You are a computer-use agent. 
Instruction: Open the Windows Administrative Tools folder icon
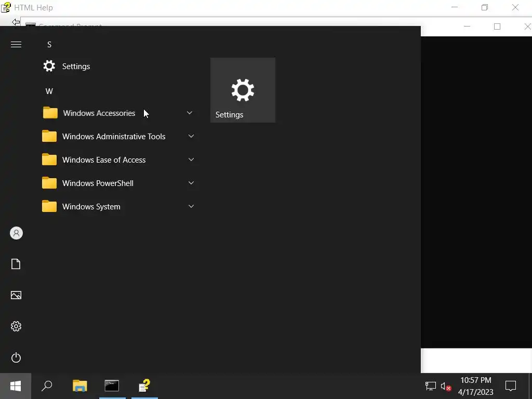tap(49, 136)
